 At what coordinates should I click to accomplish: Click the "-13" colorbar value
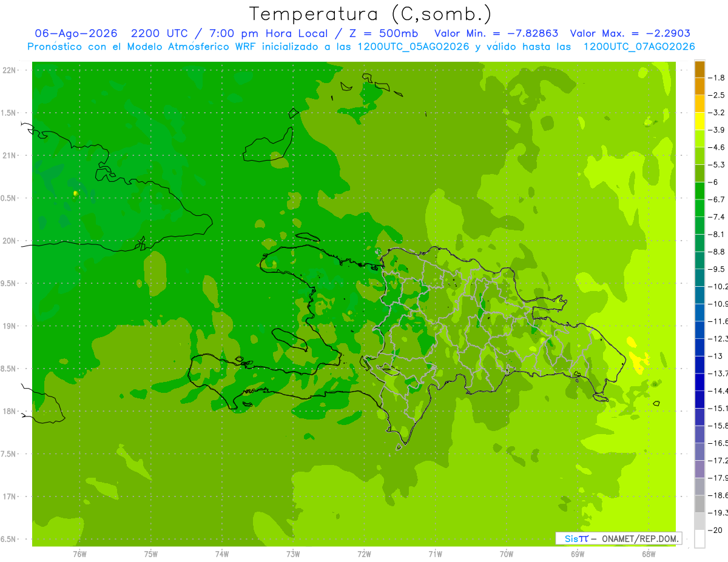(716, 356)
